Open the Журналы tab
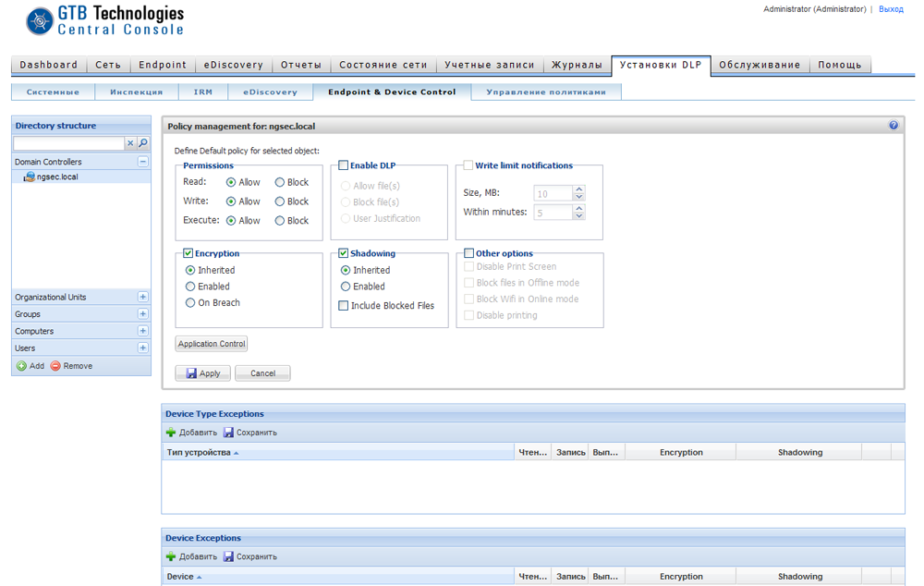 coord(577,65)
